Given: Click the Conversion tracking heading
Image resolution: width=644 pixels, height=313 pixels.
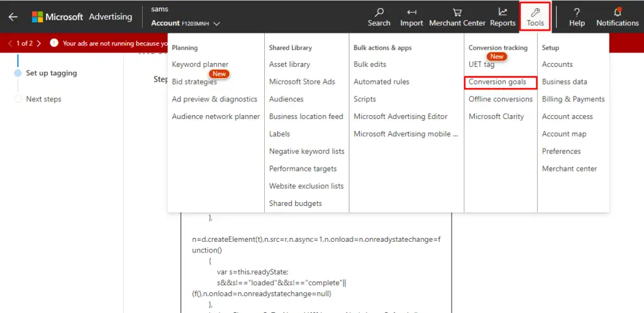Looking at the screenshot, I should click(498, 48).
